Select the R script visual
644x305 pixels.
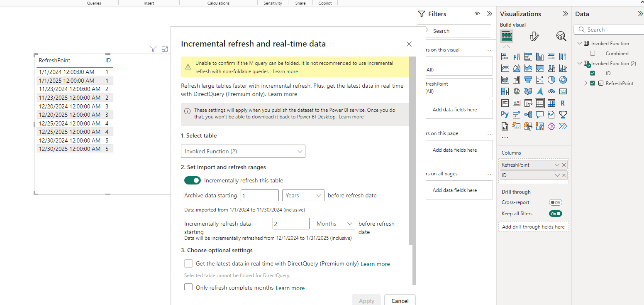pyautogui.click(x=563, y=103)
